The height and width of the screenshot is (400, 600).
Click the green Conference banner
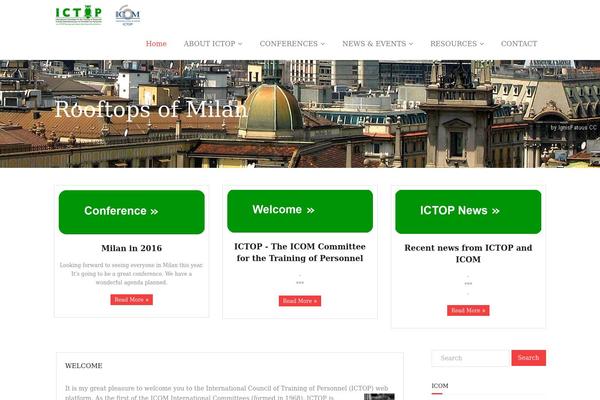[x=132, y=212]
